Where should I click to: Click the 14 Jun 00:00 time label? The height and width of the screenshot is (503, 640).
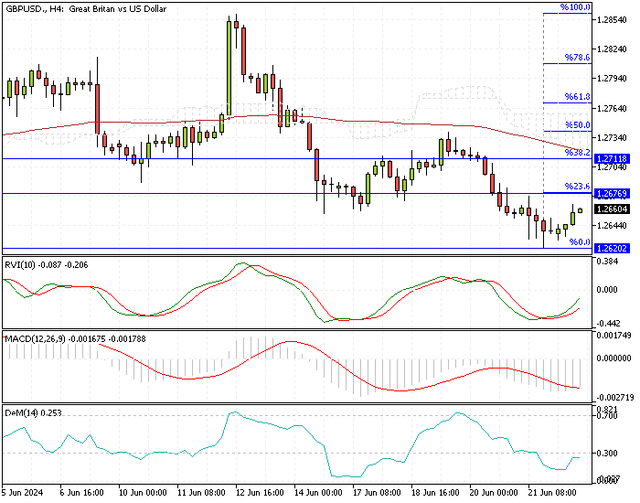pyautogui.click(x=318, y=493)
